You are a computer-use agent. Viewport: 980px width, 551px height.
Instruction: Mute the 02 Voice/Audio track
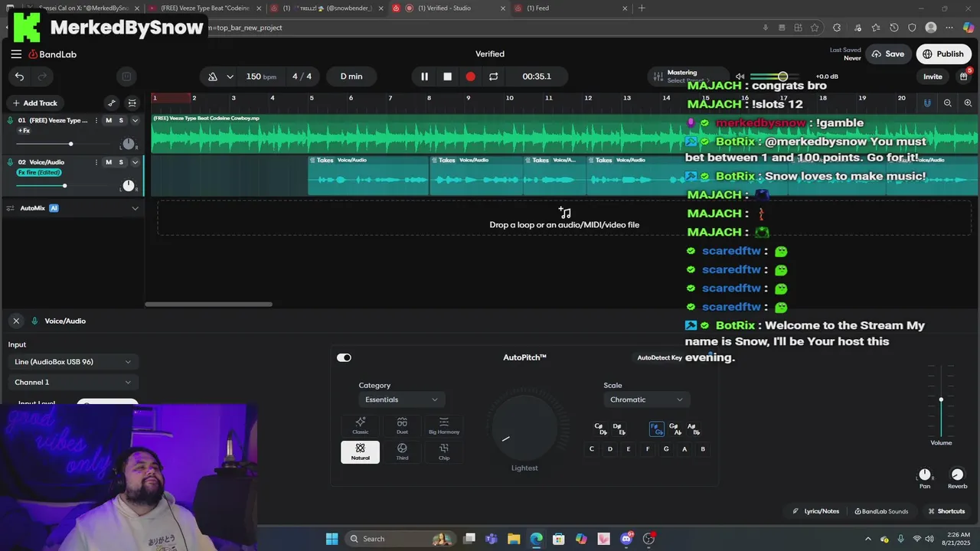(x=109, y=162)
